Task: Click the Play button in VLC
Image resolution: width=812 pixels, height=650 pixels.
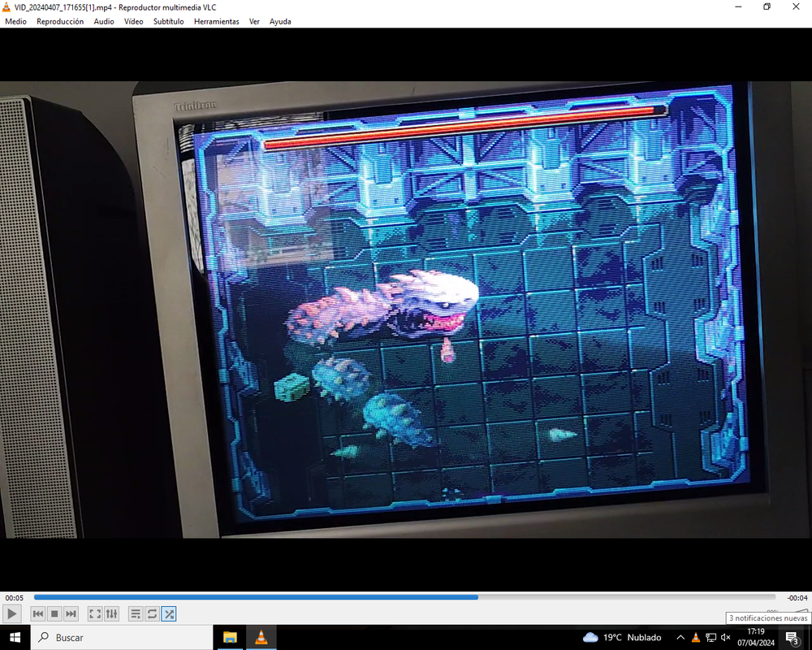Action: [11, 614]
